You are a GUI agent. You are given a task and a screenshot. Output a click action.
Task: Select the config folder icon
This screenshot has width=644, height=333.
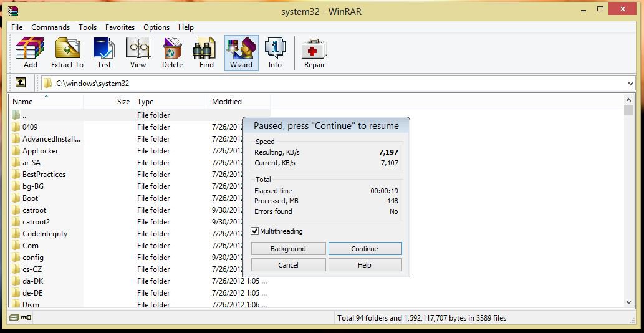point(16,258)
